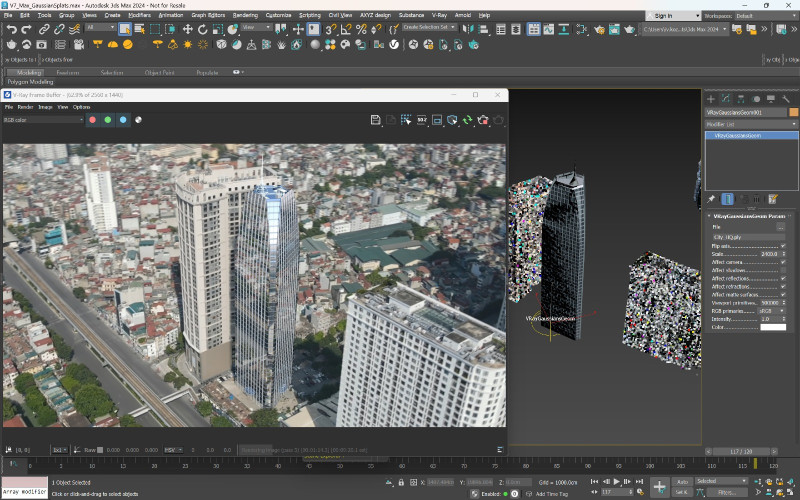The height and width of the screenshot is (500, 800).
Task: Choose the Select and Rotate tool
Action: (x=203, y=29)
